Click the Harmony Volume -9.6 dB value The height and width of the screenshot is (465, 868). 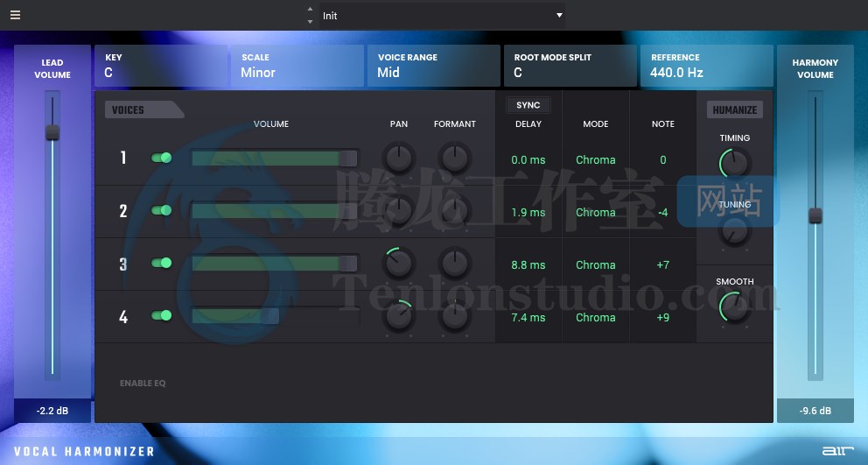click(x=815, y=411)
